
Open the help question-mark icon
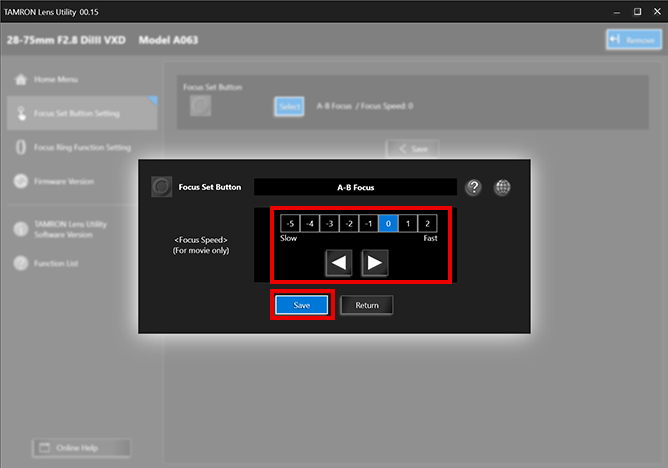coord(473,187)
